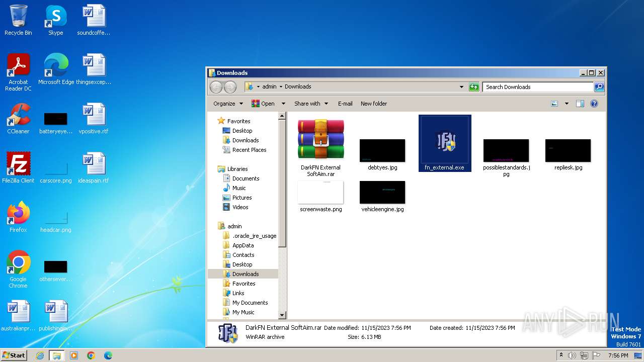Select repliesk.jpg thumbnail
Image resolution: width=644 pixels, height=362 pixels.
tap(568, 155)
